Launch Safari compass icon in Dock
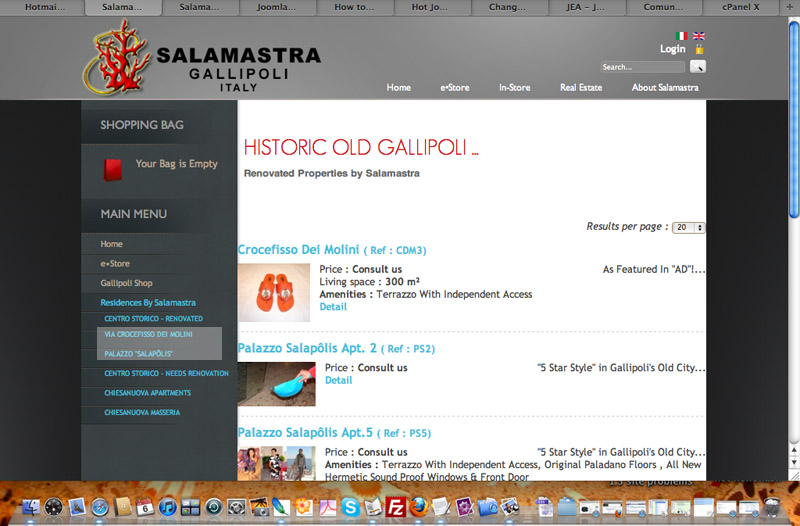The width and height of the screenshot is (800, 526). pos(100,507)
